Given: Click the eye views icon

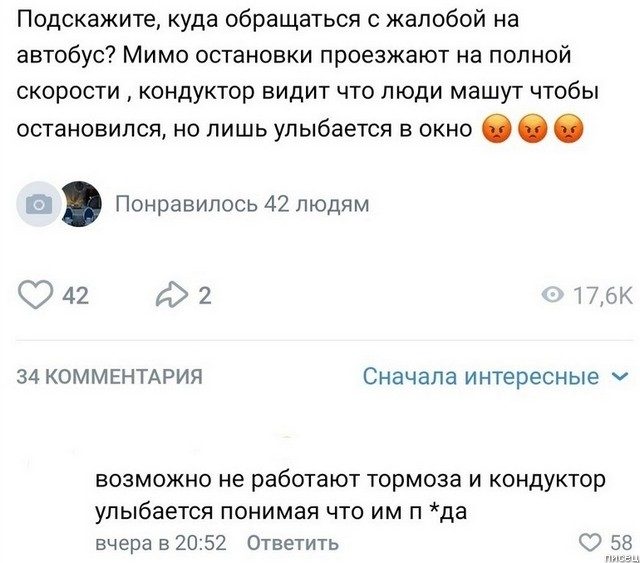Looking at the screenshot, I should click(x=551, y=295).
